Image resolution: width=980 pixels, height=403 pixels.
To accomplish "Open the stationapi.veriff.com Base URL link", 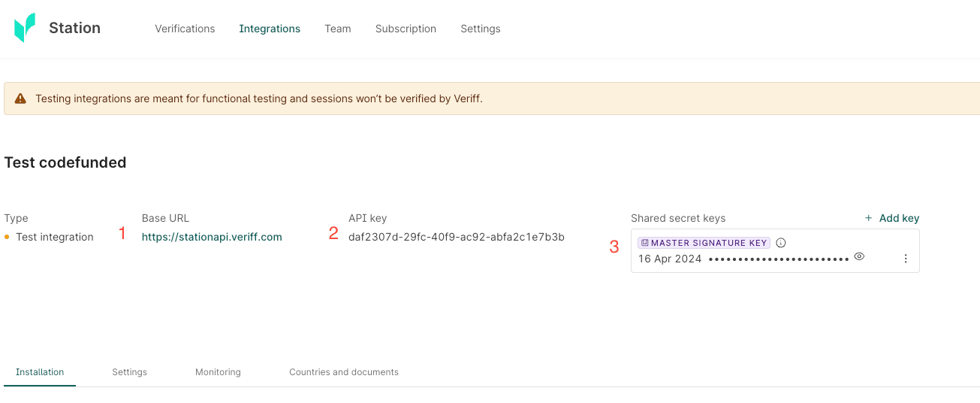I will [212, 237].
